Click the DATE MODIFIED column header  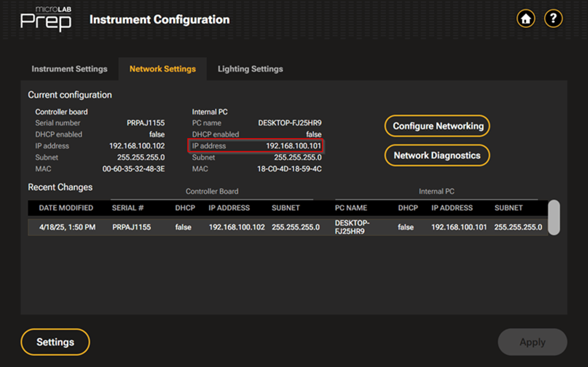point(66,208)
